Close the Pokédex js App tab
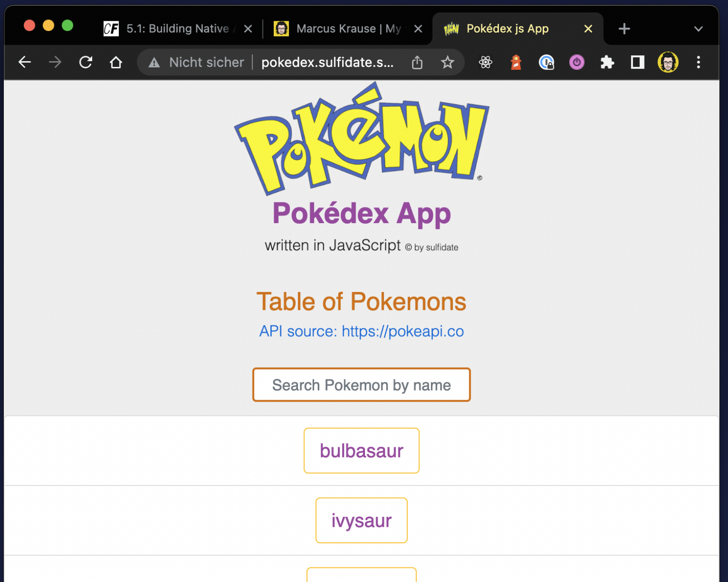Viewport: 728px width, 582px height. coord(588,29)
